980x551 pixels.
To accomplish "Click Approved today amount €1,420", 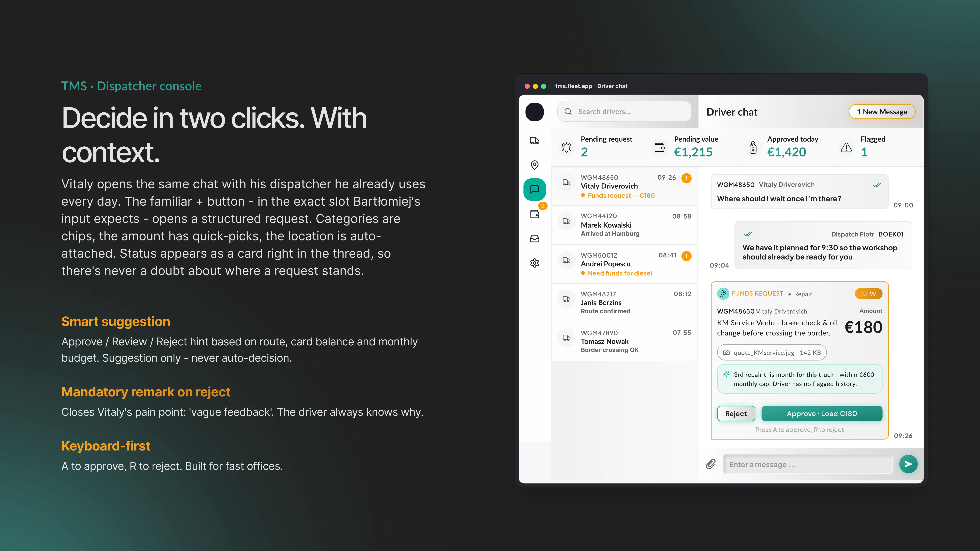I will point(786,152).
